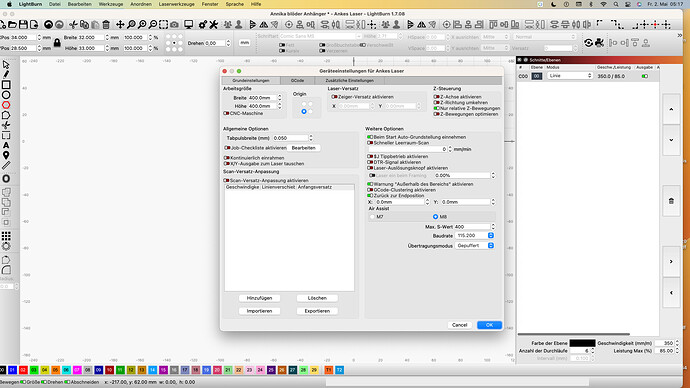Switch to the GCode tab
Viewport: 690px width, 388px height.
[x=297, y=81]
